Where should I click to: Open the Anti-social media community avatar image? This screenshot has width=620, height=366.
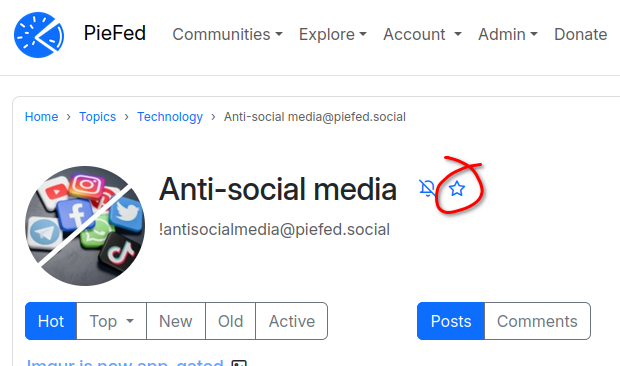point(85,226)
